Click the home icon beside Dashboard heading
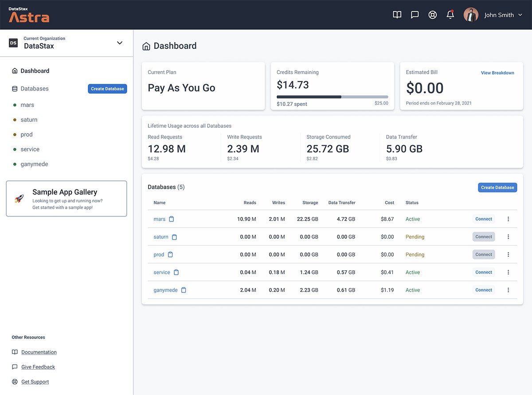This screenshot has height=395, width=532. click(x=146, y=46)
